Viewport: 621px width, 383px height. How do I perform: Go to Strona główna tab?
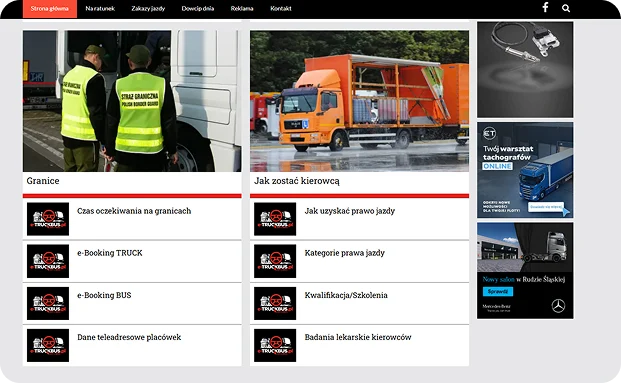50,9
